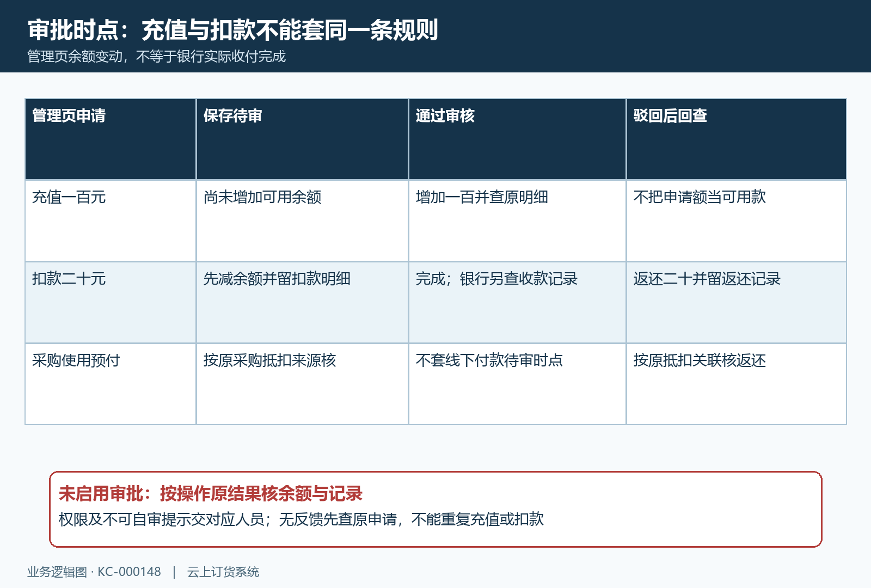Click the 采购使用预付 row label
Viewport: 871px width, 588px height.
point(111,384)
